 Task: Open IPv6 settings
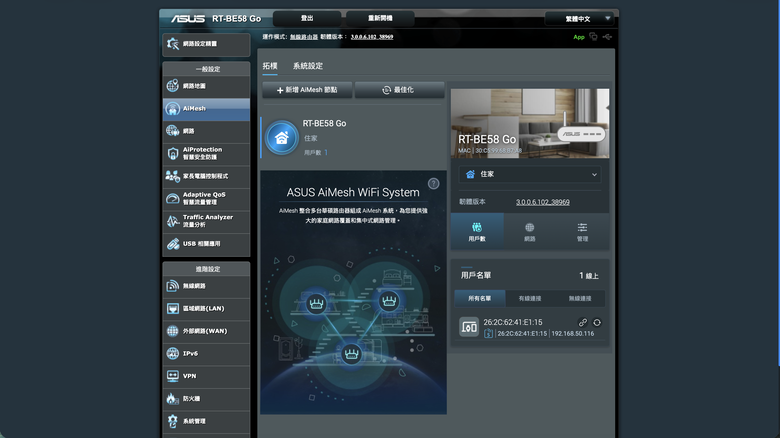tap(206, 353)
